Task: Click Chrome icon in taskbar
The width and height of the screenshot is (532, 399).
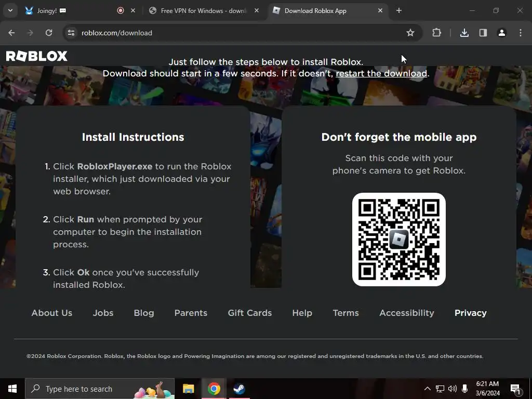Action: pos(214,389)
